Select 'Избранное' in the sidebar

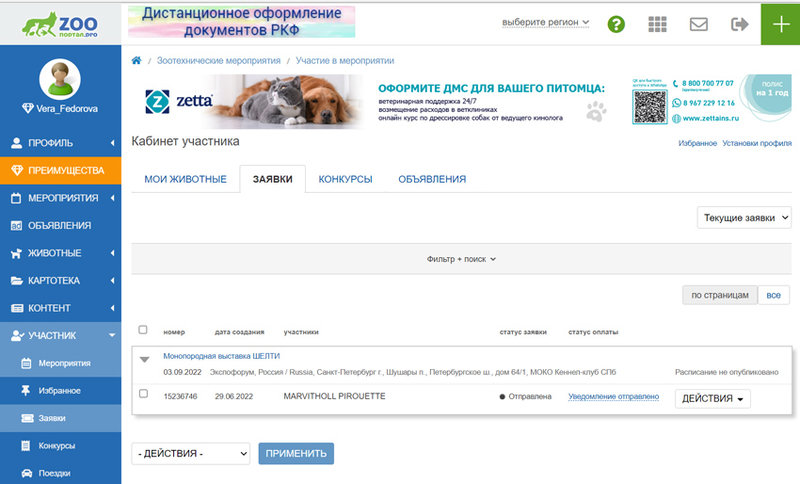(x=59, y=390)
